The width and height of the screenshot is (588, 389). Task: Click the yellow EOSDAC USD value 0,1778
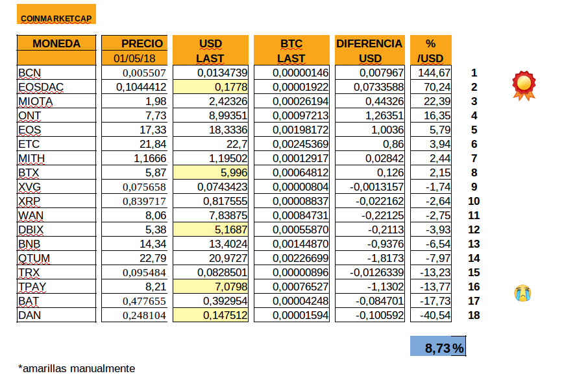[x=210, y=87]
